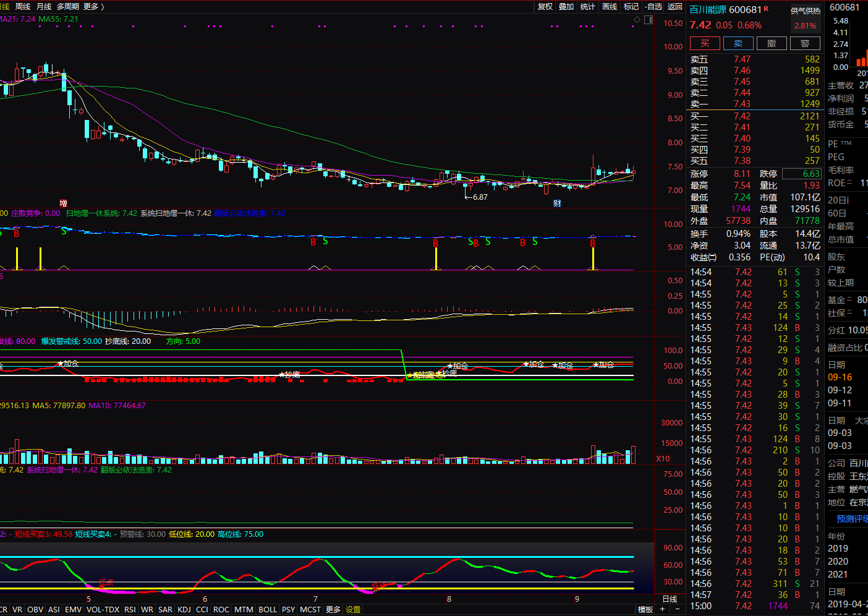
Task: Toggle the side panel layout icon
Action: (648, 20)
